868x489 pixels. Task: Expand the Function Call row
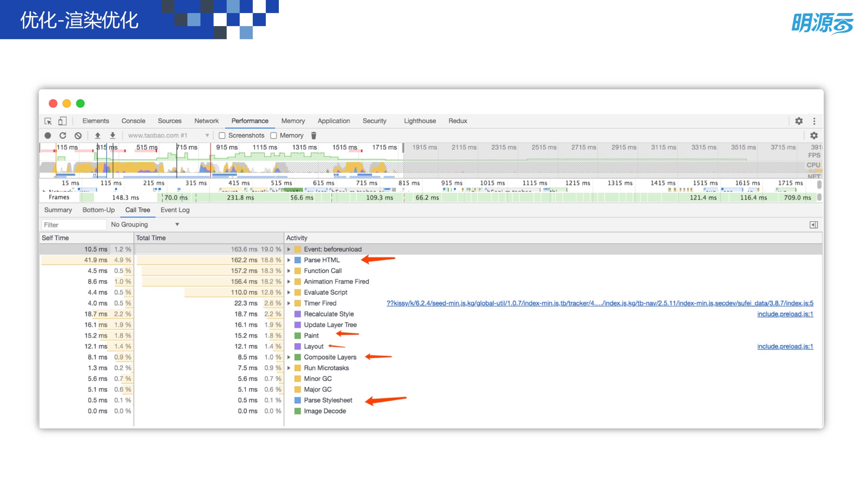(x=289, y=271)
